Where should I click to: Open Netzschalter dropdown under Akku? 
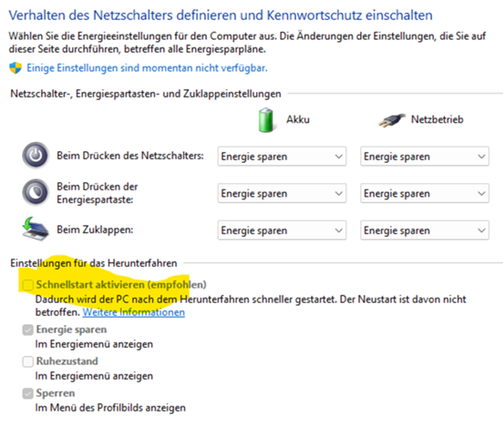click(282, 157)
